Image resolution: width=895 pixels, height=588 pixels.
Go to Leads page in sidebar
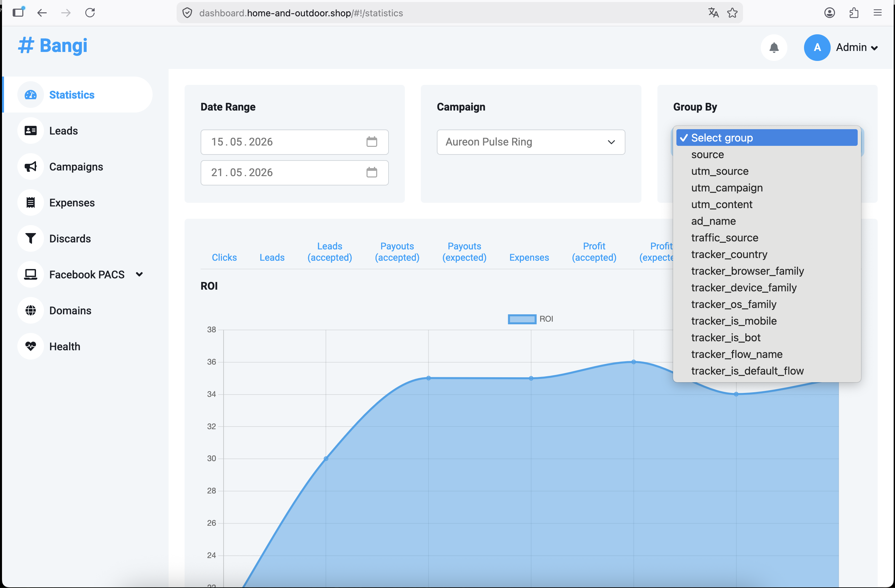coord(64,131)
